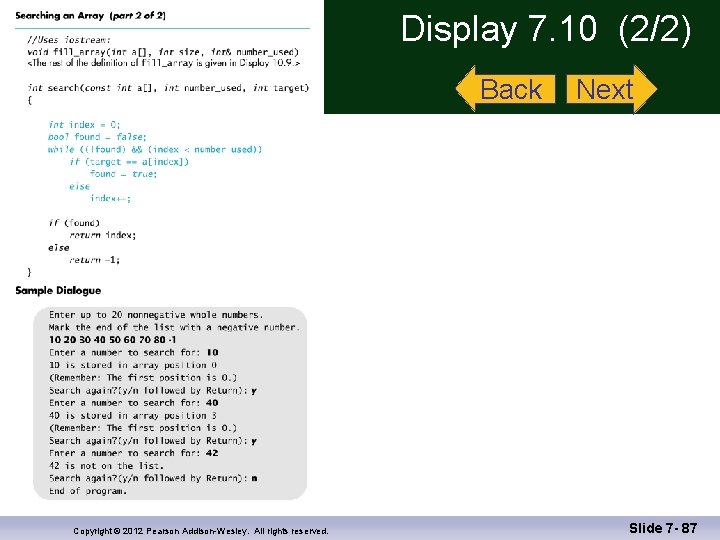The height and width of the screenshot is (540, 720).
Task: Click the 'int index = 0;' code line
Action: pyautogui.click(x=84, y=125)
